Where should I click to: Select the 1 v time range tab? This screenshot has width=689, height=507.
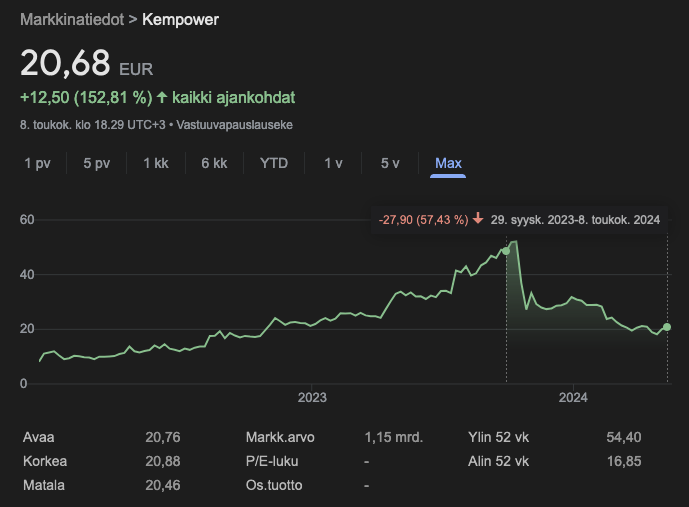[x=333, y=163]
